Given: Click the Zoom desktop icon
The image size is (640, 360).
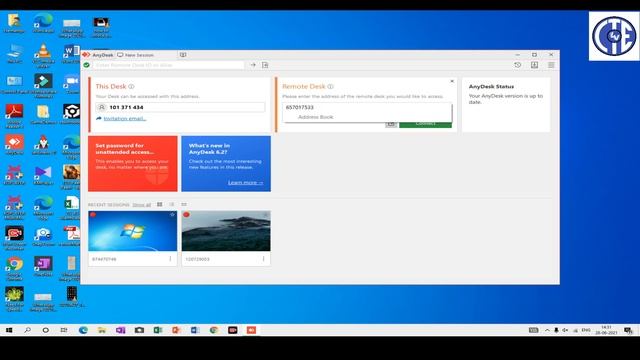Looking at the screenshot, I should pyautogui.click(x=72, y=84).
